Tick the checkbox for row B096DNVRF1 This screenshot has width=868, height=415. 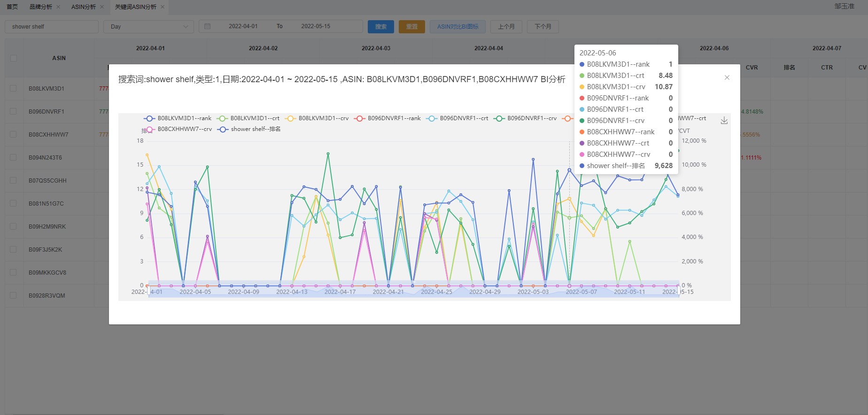click(x=13, y=111)
